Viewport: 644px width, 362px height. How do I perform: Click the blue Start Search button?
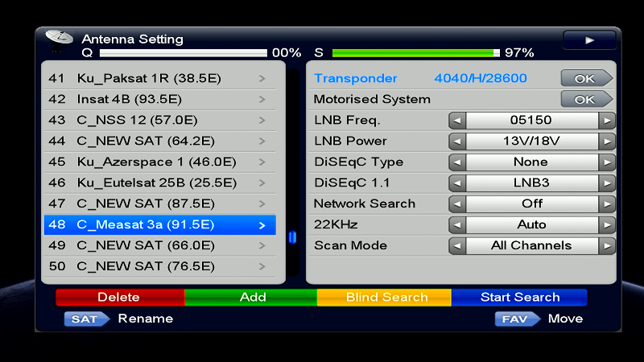(519, 297)
